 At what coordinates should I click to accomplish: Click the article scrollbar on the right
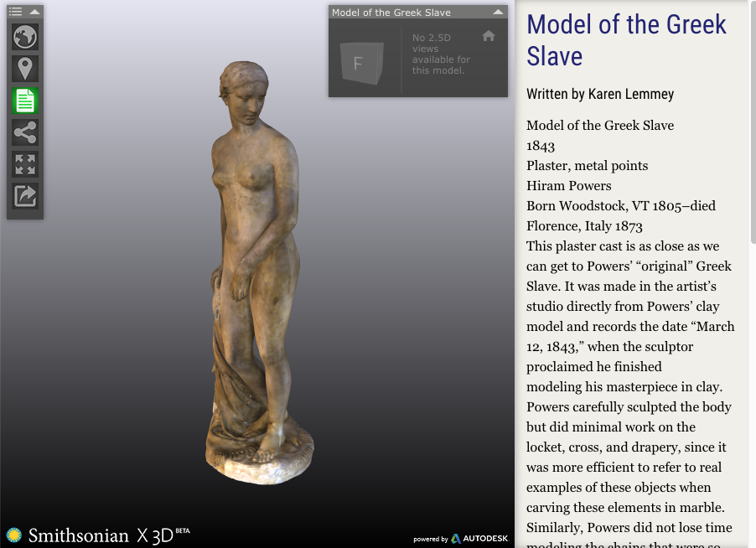pyautogui.click(x=753, y=122)
